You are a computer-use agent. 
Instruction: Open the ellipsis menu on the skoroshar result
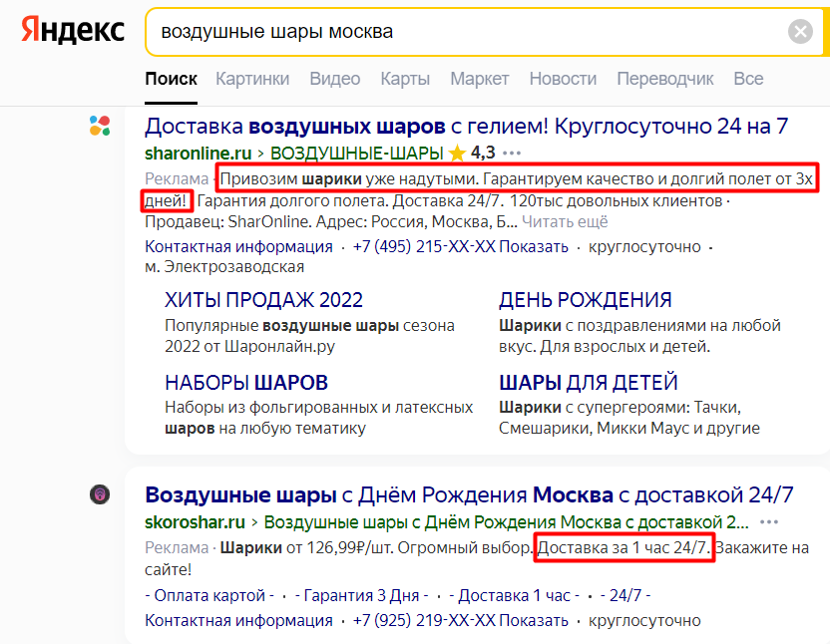[767, 522]
